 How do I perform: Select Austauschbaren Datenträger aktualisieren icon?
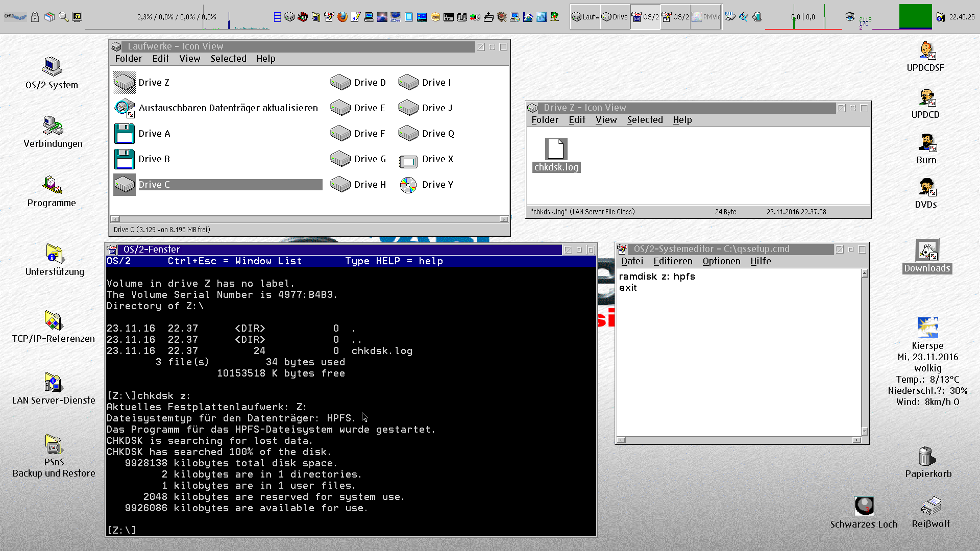pyautogui.click(x=216, y=108)
